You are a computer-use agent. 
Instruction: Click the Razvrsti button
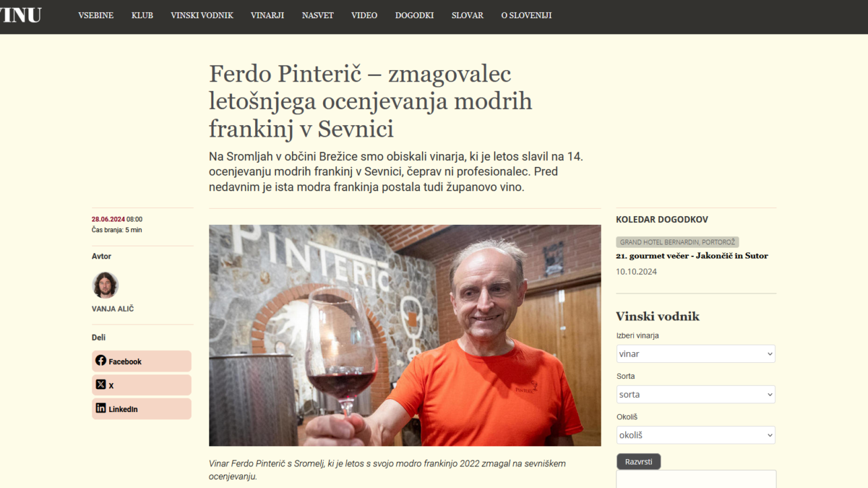point(639,462)
